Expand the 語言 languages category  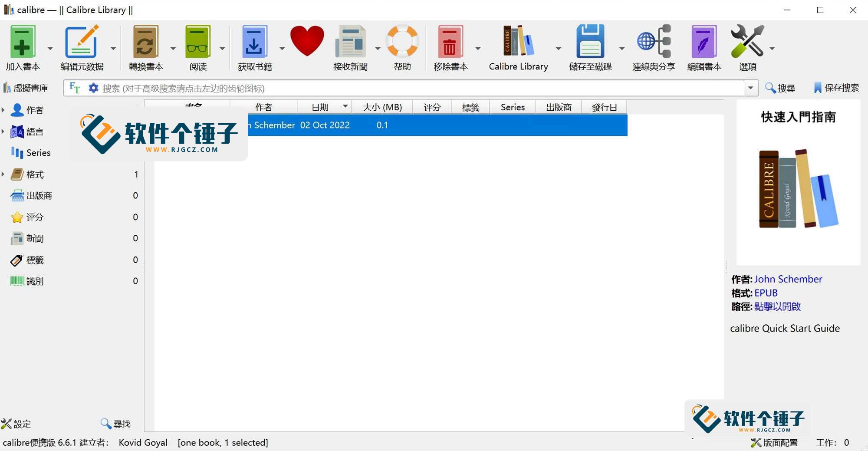pos(3,131)
